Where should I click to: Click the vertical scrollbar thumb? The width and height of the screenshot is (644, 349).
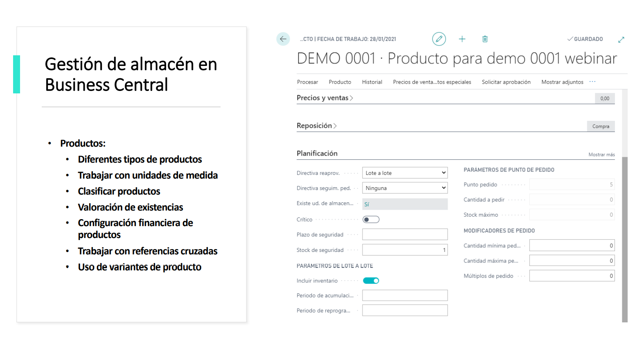click(624, 240)
